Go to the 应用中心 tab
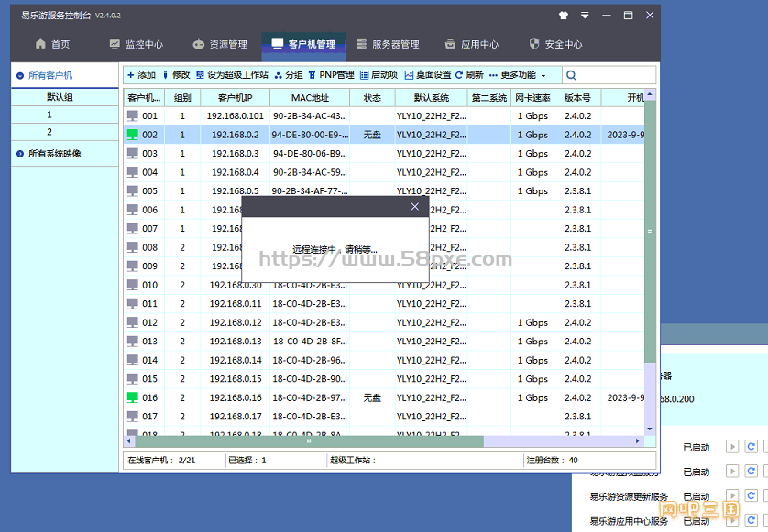Viewport: 768px width, 532px height. pyautogui.click(x=472, y=45)
